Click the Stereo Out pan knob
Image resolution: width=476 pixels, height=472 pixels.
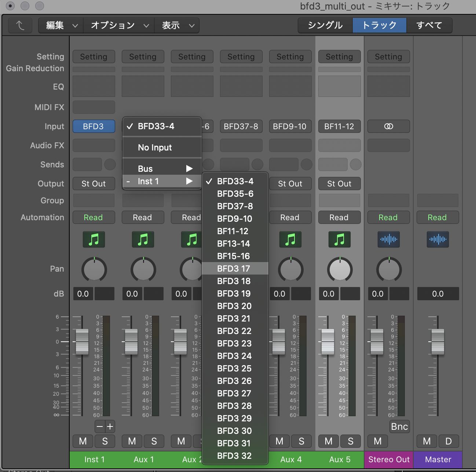tap(389, 270)
